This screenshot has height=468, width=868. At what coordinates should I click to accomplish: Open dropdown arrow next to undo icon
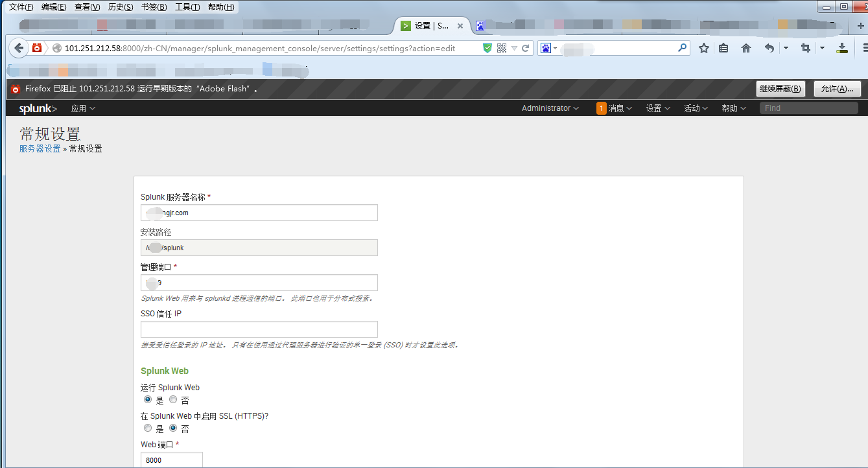pyautogui.click(x=786, y=48)
